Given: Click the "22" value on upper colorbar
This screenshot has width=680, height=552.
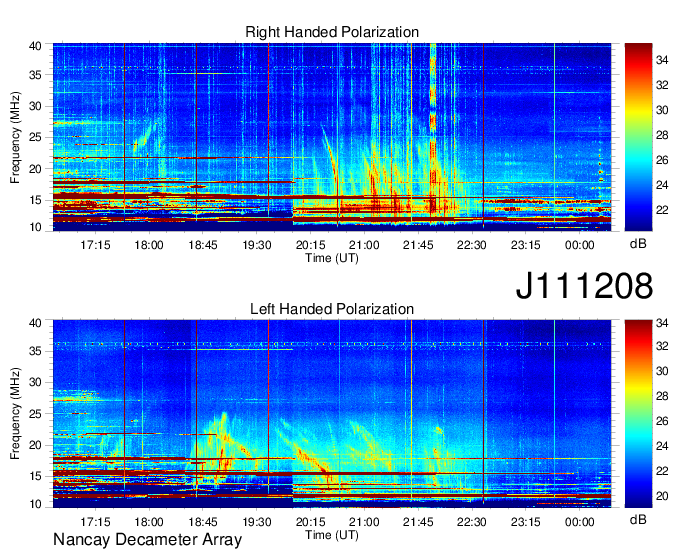Looking at the screenshot, I should (x=662, y=210).
